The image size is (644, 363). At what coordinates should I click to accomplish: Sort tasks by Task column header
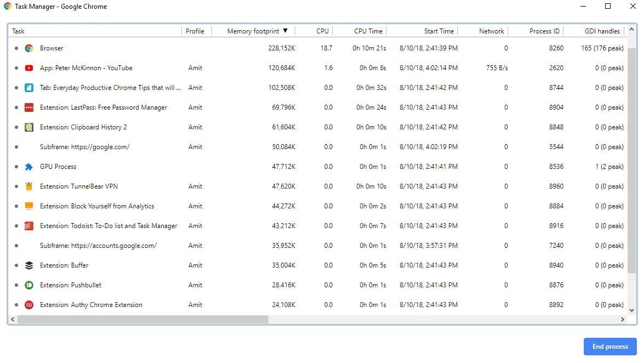pos(18,31)
